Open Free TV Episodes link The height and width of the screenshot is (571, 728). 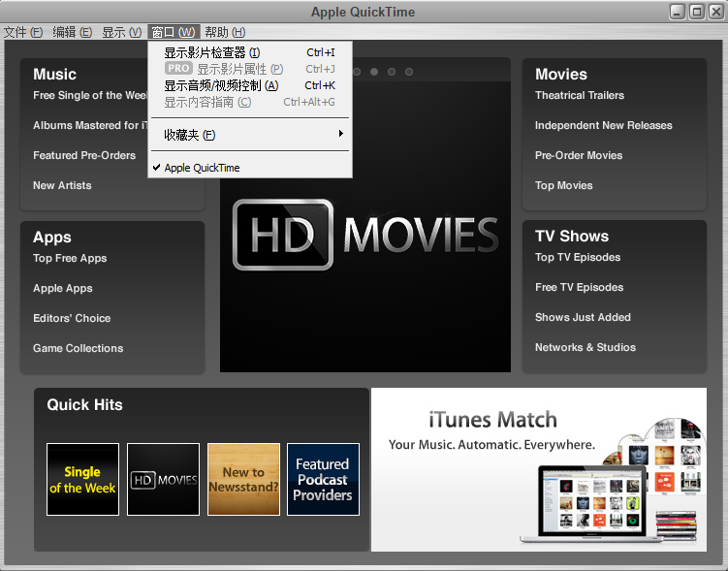point(579,287)
